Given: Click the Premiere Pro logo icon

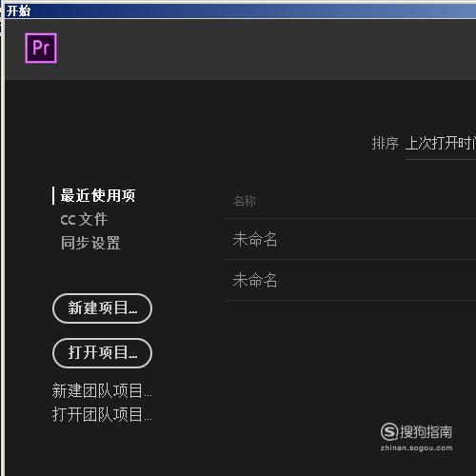Looking at the screenshot, I should click(x=41, y=48).
